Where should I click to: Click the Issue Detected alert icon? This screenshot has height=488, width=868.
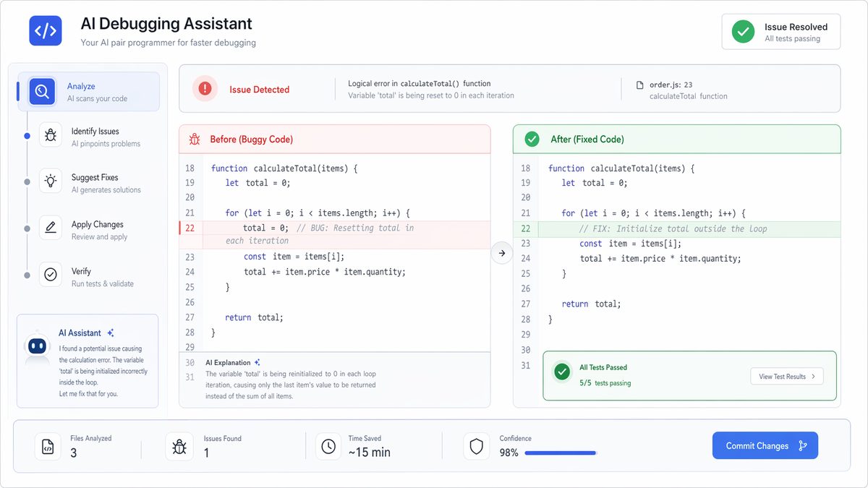point(205,88)
